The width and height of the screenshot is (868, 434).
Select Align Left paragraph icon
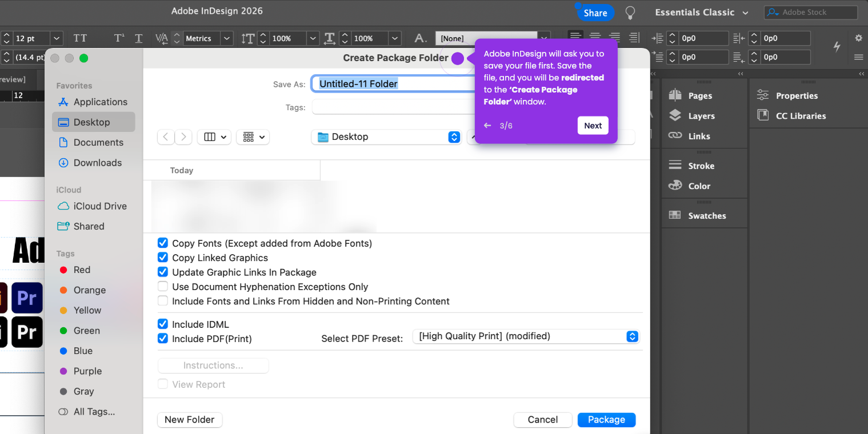575,37
